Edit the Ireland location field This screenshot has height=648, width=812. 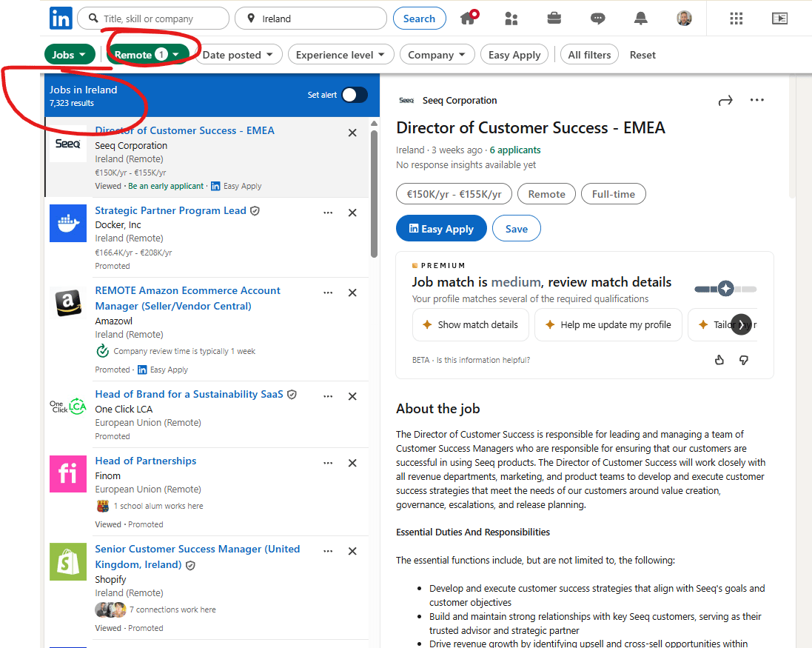311,19
